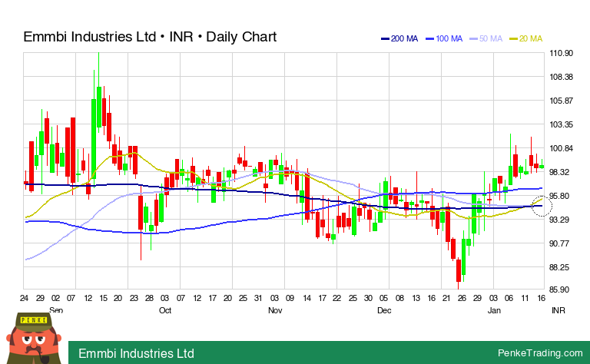This screenshot has width=590, height=364.
Task: Click the Emmbi Industries Ltd footer banner text
Action: 136,353
